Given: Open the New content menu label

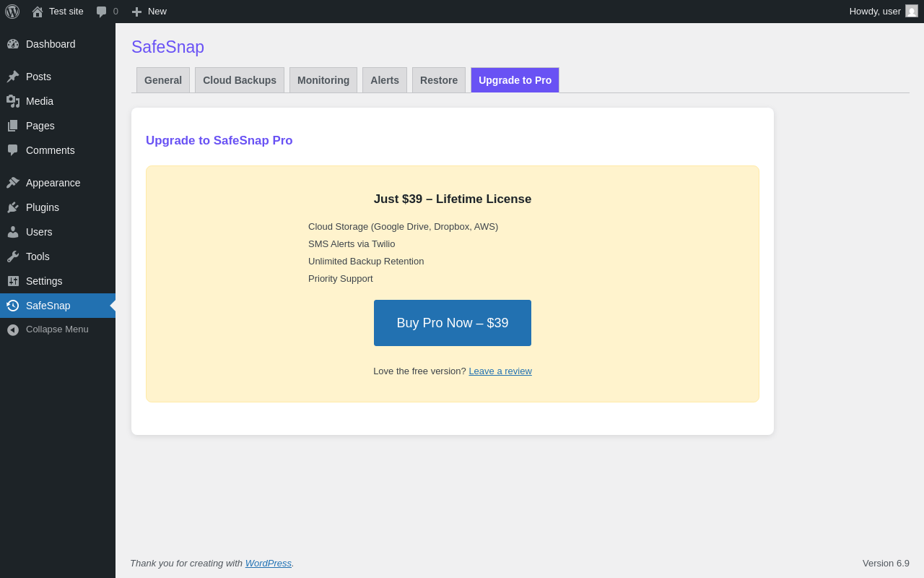Looking at the screenshot, I should point(157,12).
